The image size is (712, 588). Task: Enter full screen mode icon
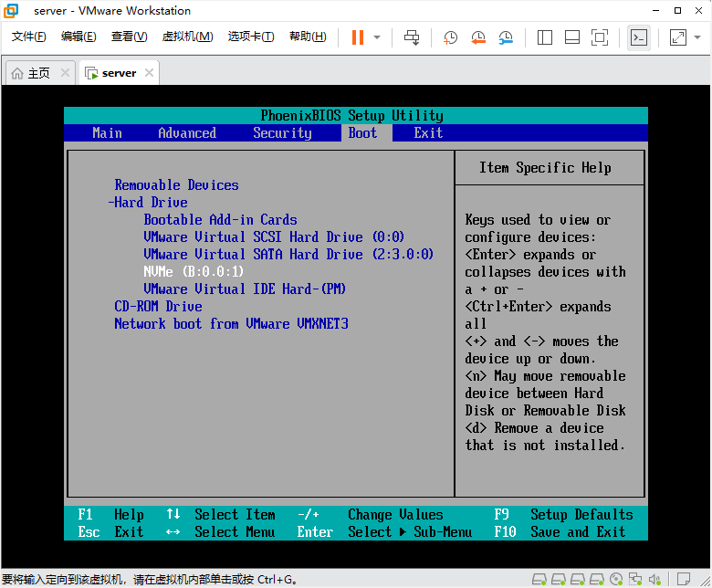600,37
